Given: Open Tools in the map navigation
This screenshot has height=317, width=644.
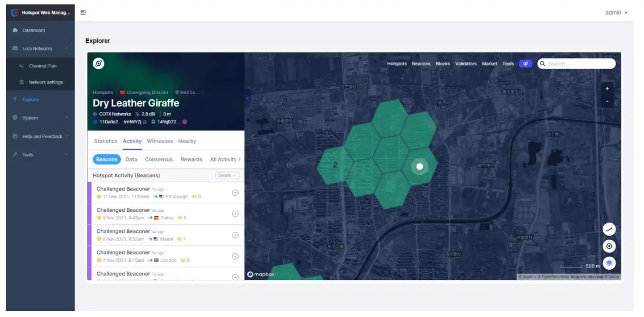Looking at the screenshot, I should [508, 64].
